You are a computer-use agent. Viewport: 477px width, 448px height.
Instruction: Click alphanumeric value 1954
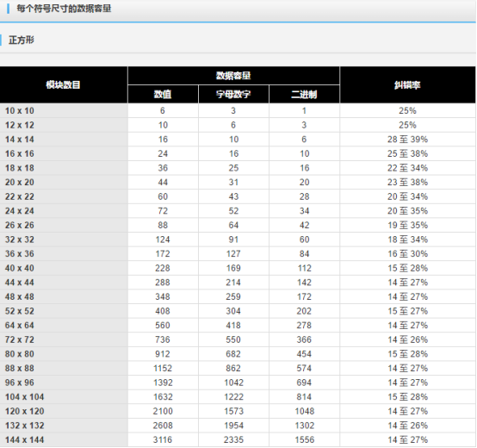point(233,426)
